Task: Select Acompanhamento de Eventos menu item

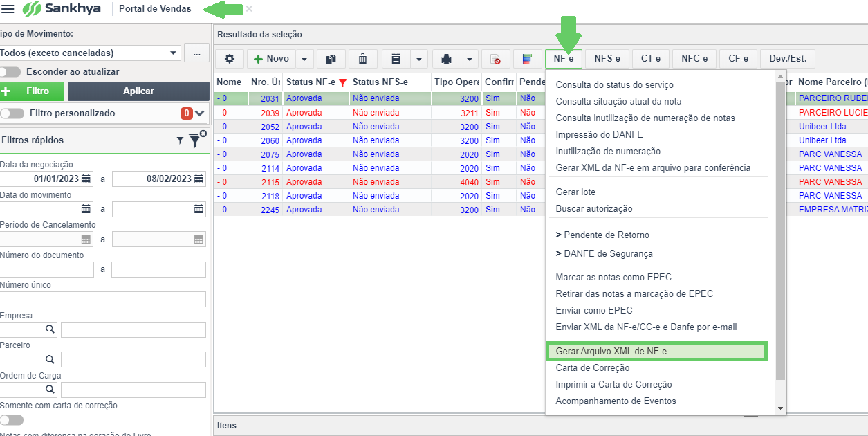Action: [616, 401]
